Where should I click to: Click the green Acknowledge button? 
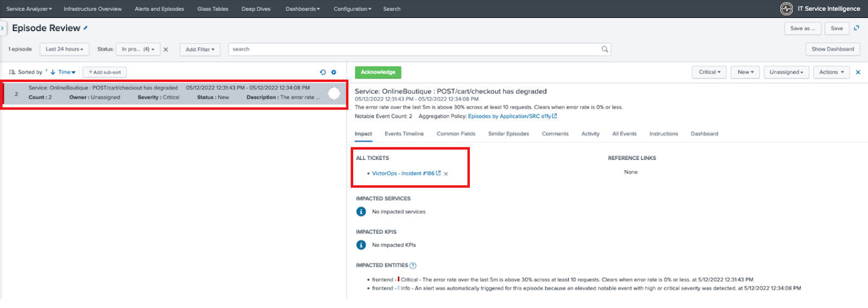pos(378,72)
